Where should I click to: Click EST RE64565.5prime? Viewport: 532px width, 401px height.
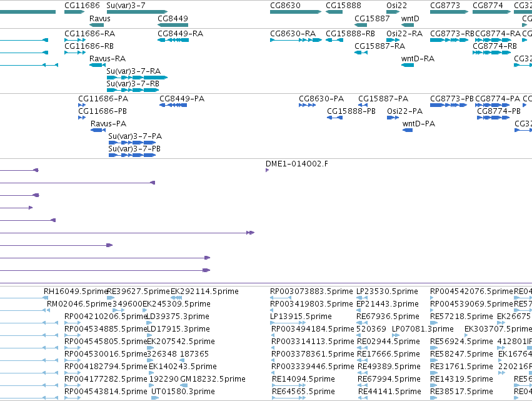304,392
